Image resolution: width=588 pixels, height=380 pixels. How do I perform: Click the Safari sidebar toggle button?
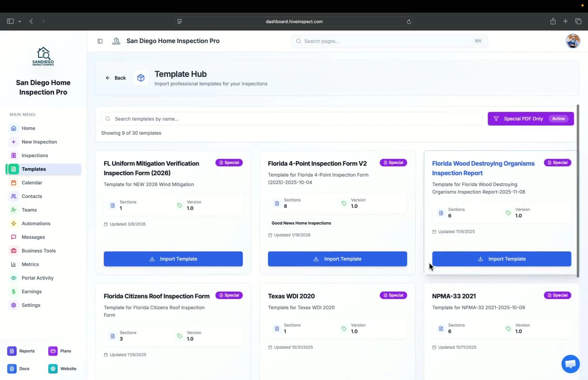tap(10, 21)
